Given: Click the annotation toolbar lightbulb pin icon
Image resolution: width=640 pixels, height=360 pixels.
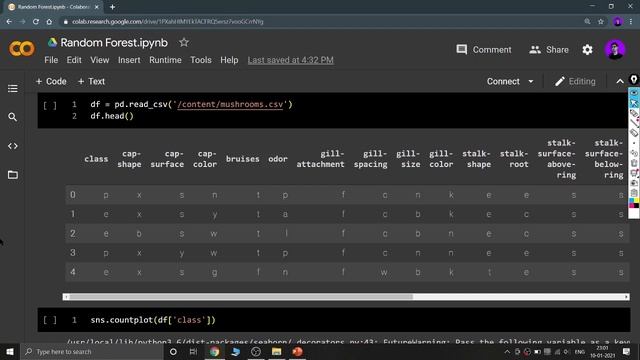Looking at the screenshot, I should tap(634, 80).
